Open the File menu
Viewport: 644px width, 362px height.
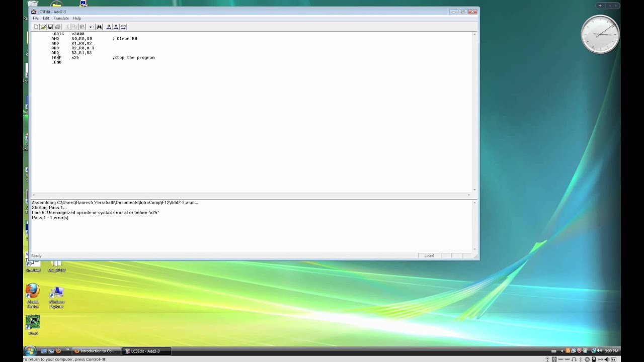[36, 18]
